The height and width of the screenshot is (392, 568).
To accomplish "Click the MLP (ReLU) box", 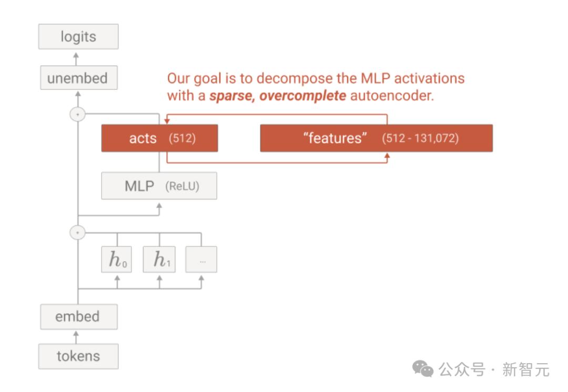I will 159,186.
